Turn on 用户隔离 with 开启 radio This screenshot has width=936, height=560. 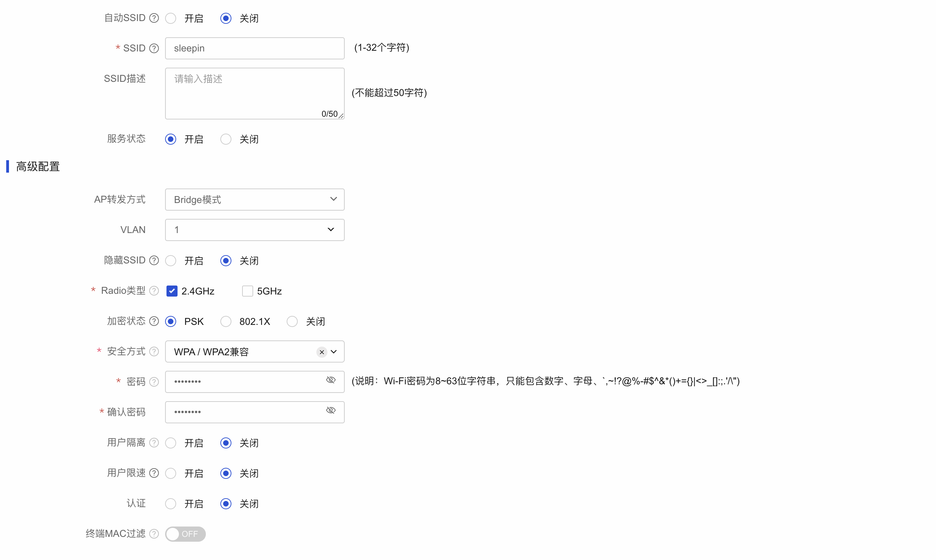[171, 443]
